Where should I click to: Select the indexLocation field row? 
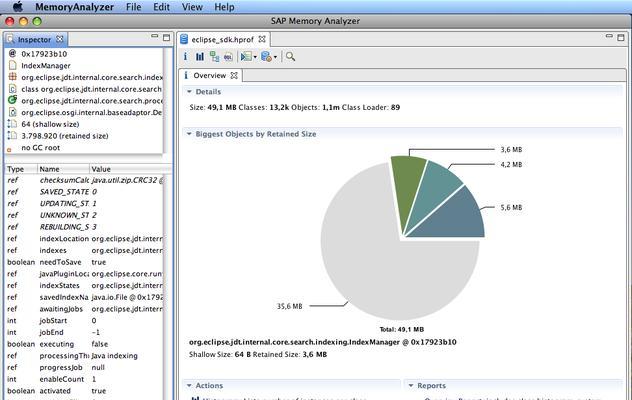pyautogui.click(x=84, y=239)
